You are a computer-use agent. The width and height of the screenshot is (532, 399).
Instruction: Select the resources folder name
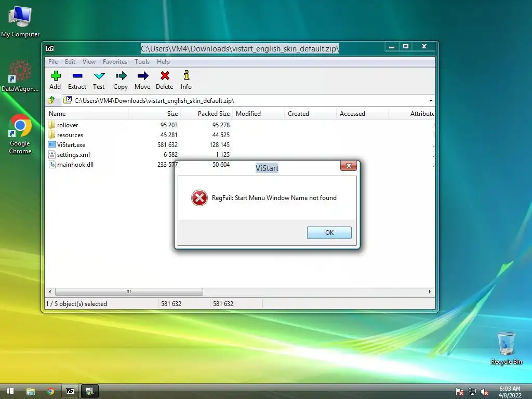[x=70, y=135]
